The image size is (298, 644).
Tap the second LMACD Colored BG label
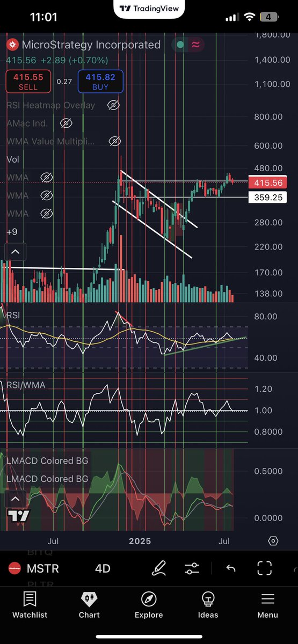[x=47, y=479]
